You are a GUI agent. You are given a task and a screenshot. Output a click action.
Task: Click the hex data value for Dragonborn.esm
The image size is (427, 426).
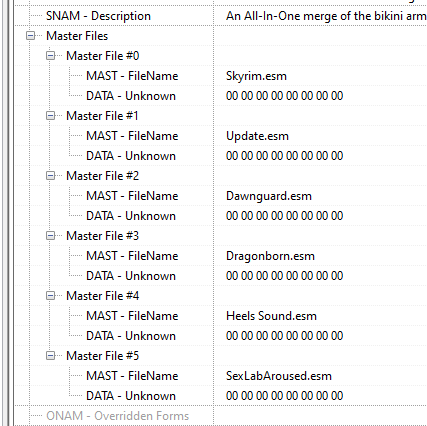(285, 276)
